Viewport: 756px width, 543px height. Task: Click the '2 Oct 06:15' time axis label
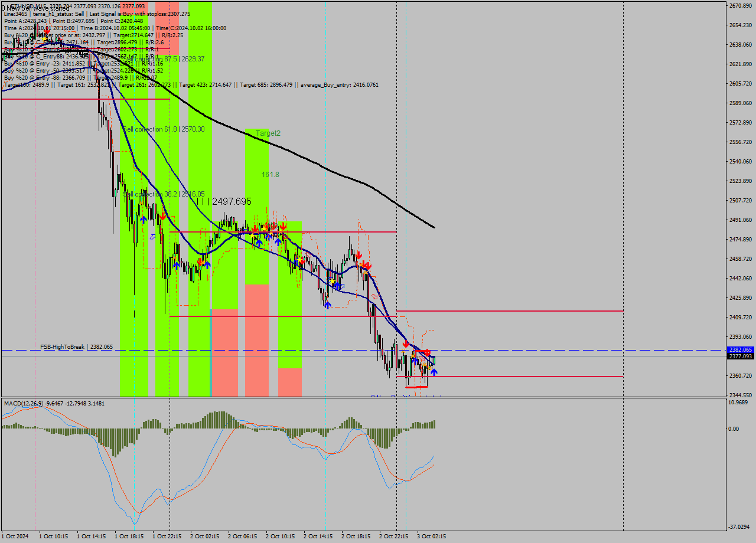click(243, 537)
